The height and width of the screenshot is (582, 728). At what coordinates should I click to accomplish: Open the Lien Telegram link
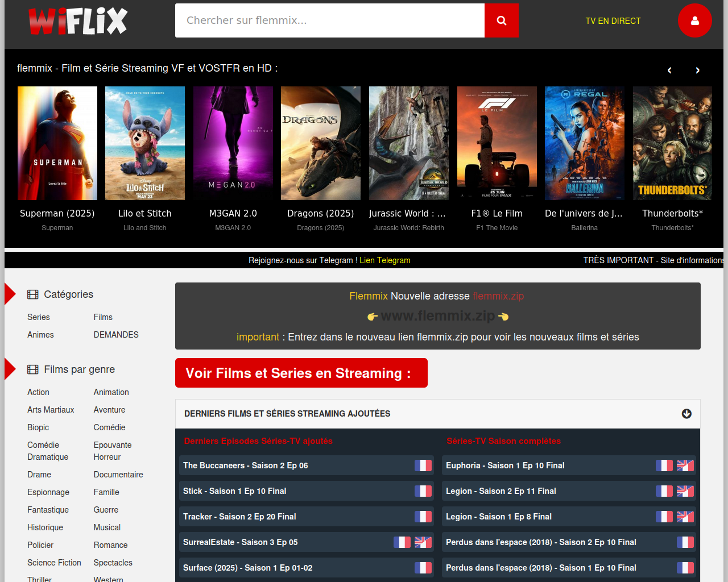tap(385, 260)
